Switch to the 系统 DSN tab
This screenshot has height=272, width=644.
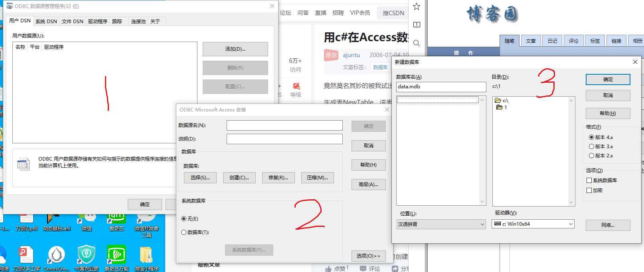[46, 21]
